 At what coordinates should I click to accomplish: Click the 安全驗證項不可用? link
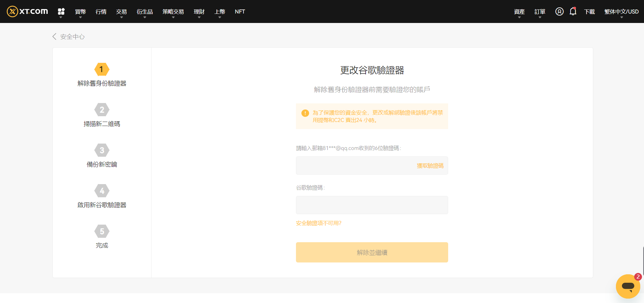tap(319, 223)
